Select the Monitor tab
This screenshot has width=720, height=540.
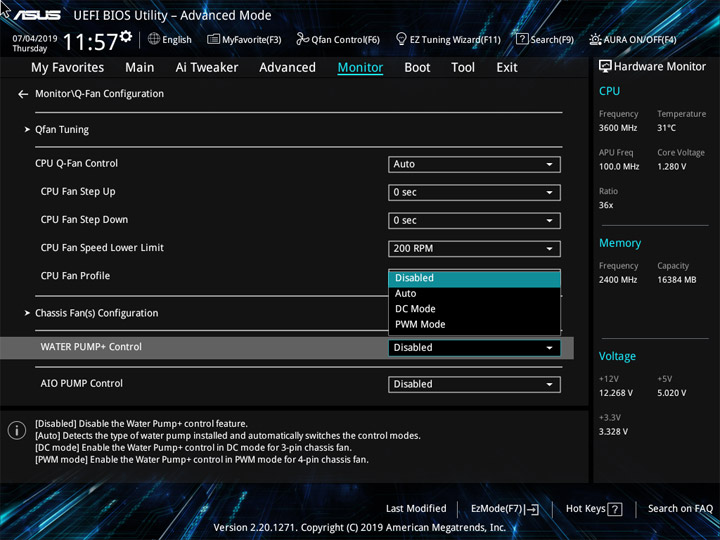[360, 68]
